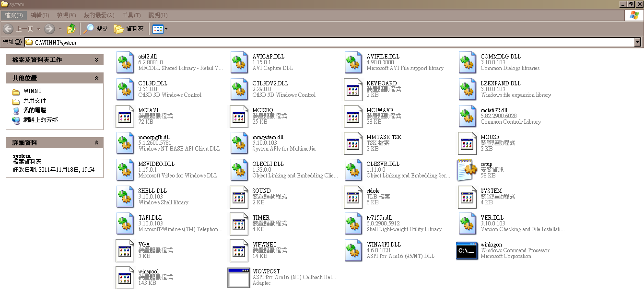Screen dimensions: 644x306
Task: Select the MMTASK.TSK file icon
Action: (x=353, y=143)
